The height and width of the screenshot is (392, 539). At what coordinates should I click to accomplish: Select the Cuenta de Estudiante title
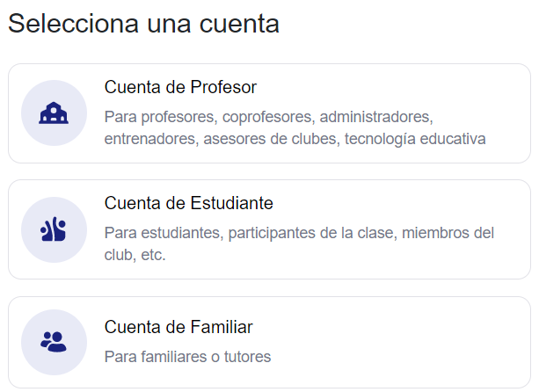tap(189, 203)
